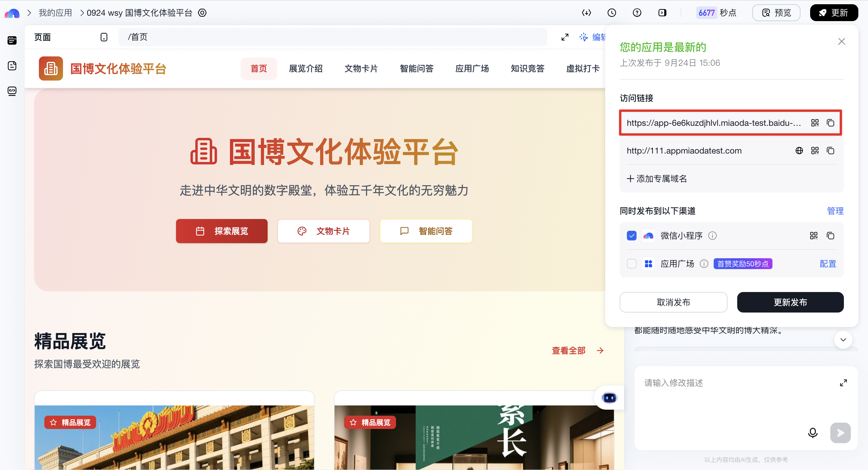Select the 首页 nav tab
The height and width of the screenshot is (470, 868).
click(x=259, y=68)
